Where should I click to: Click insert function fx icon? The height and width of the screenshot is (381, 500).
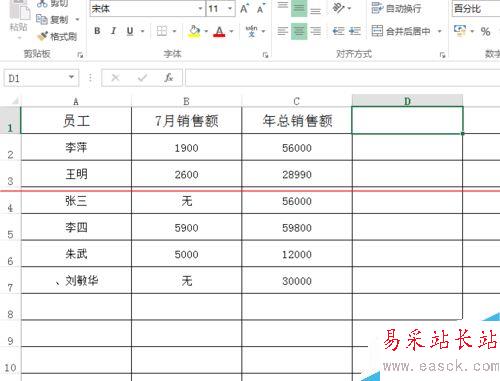(x=169, y=78)
